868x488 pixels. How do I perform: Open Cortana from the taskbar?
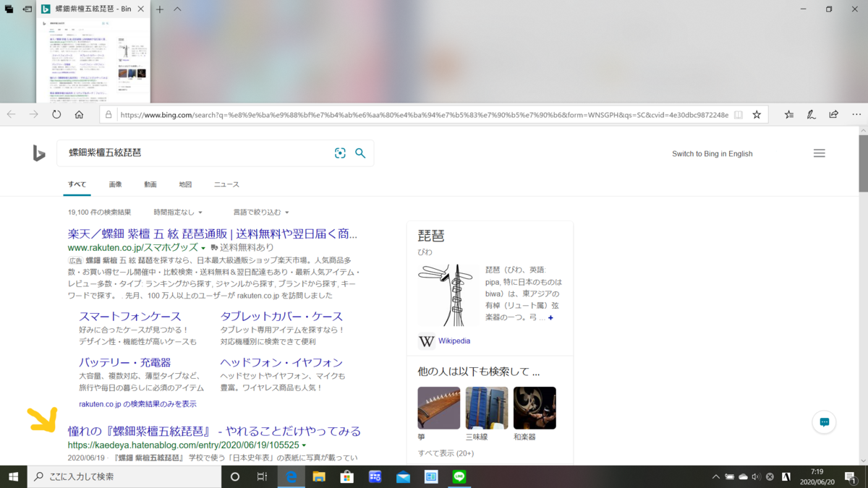(234, 477)
